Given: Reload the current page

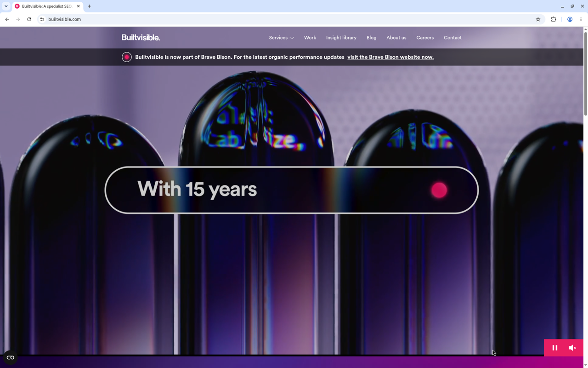Looking at the screenshot, I should point(29,19).
